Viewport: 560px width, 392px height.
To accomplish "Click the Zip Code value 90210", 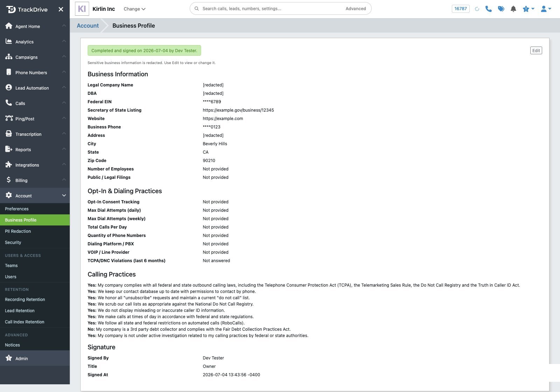I will pyautogui.click(x=209, y=160).
